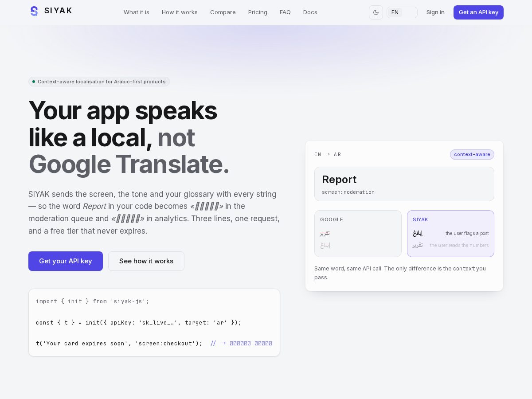Click the import line in code snippet
This screenshot has width=532, height=399.
point(93,301)
